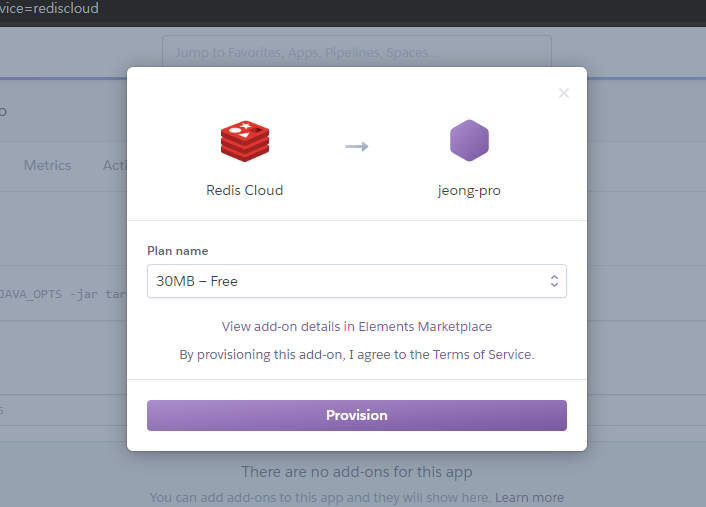This screenshot has height=507, width=706.
Task: Click the jeong-pro app name text
Action: coord(469,191)
